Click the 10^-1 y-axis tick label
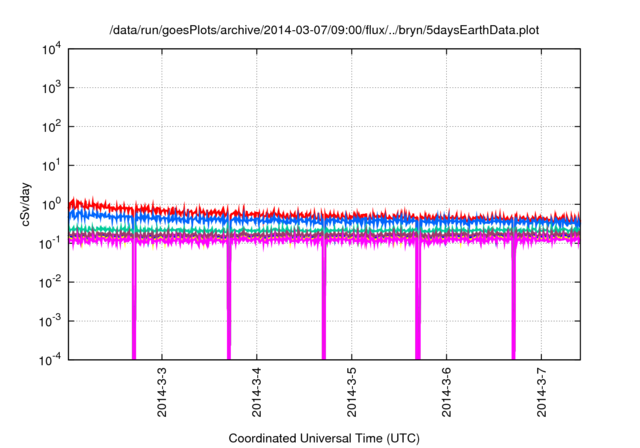Screen dimensions: 640x448 [x=51, y=244]
